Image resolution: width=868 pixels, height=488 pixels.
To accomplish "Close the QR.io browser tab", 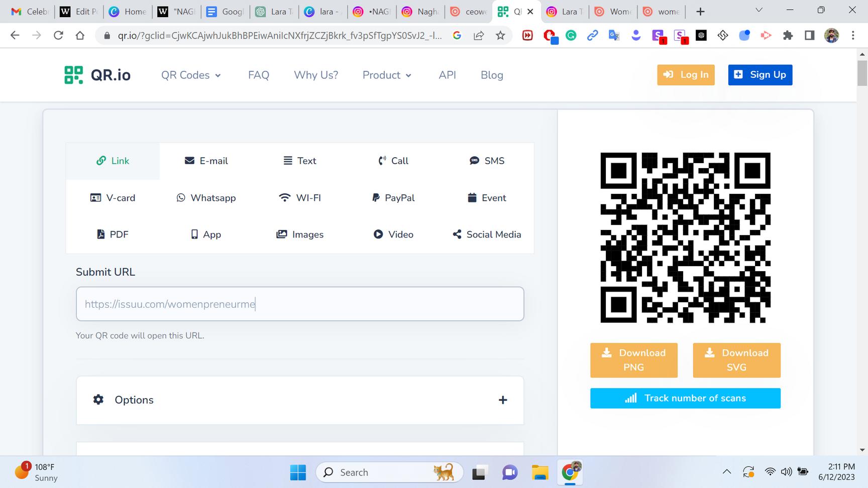I will pyautogui.click(x=530, y=11).
